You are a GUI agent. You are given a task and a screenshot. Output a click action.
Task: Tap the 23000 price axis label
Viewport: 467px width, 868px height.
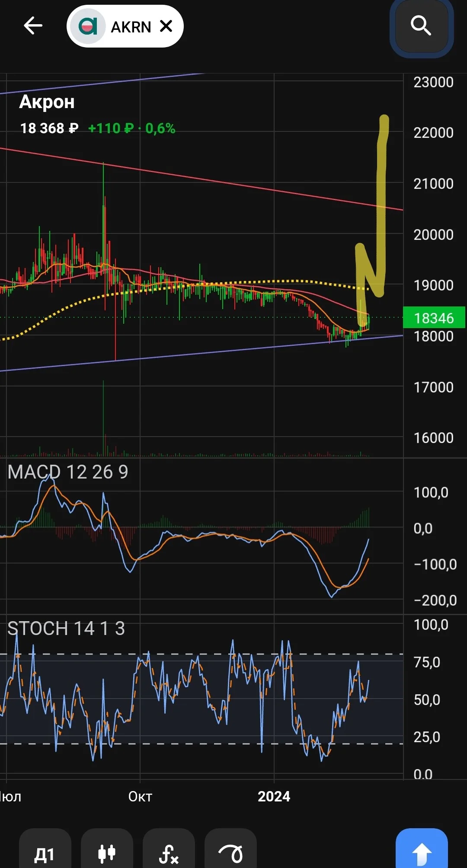pos(433,82)
